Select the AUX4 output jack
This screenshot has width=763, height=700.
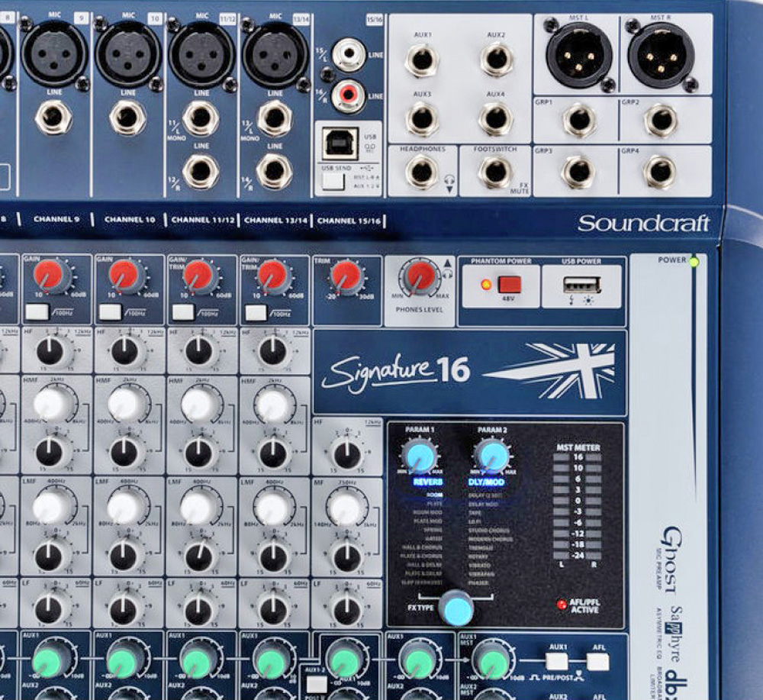click(x=495, y=118)
